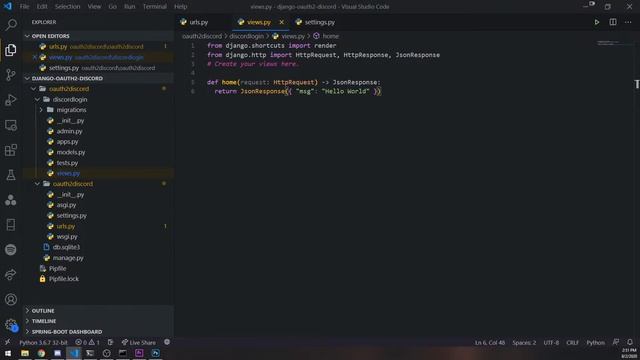Collapse the top-level oauth2discord folder

tap(69, 89)
